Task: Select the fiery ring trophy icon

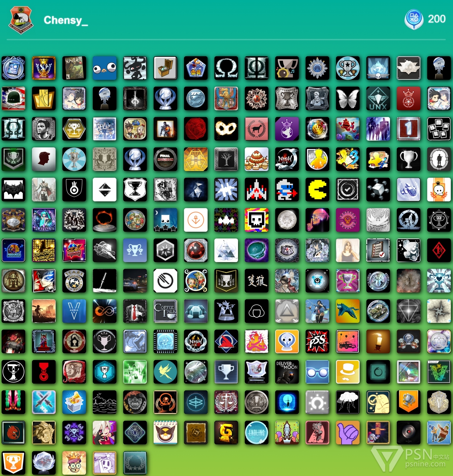Action: tap(105, 220)
